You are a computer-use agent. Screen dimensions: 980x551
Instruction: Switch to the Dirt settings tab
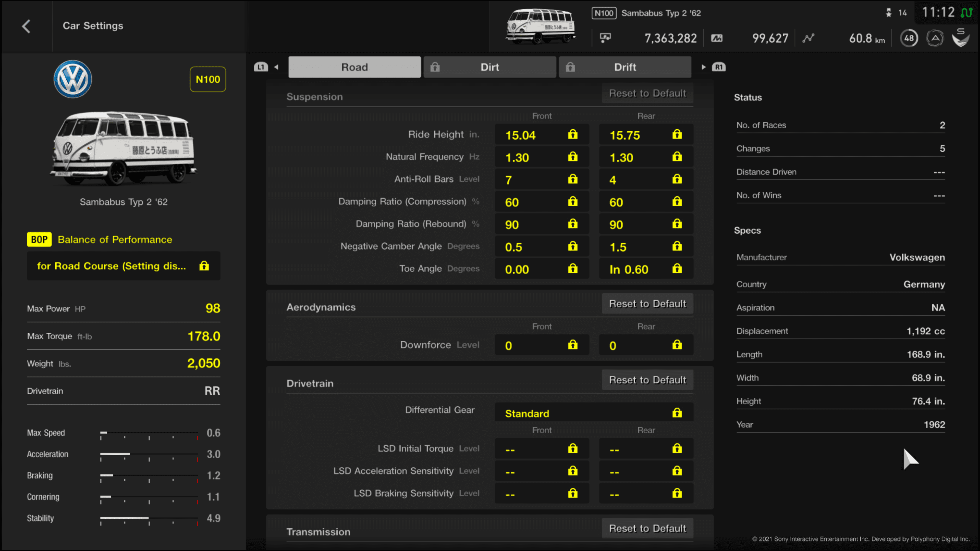(x=489, y=67)
